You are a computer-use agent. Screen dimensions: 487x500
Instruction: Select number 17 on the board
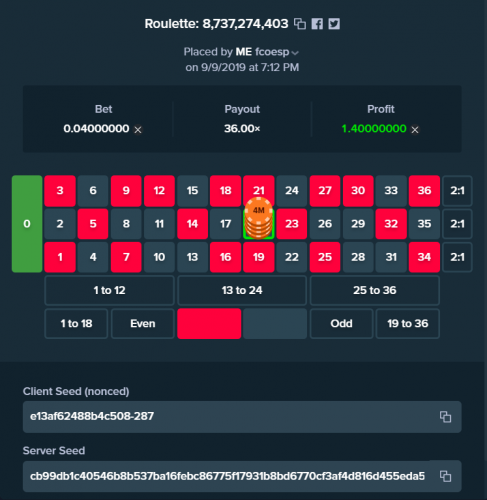pyautogui.click(x=226, y=224)
